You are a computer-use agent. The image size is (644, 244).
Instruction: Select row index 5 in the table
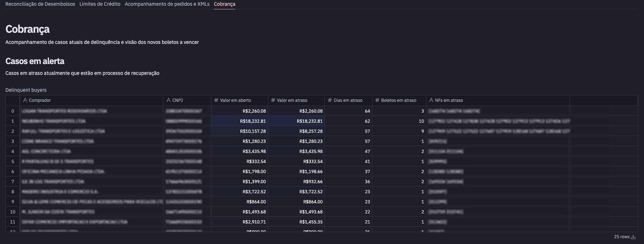click(x=13, y=162)
